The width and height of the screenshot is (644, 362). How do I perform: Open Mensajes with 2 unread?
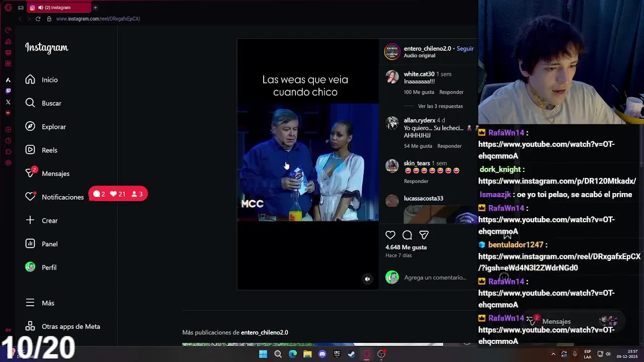pos(47,173)
